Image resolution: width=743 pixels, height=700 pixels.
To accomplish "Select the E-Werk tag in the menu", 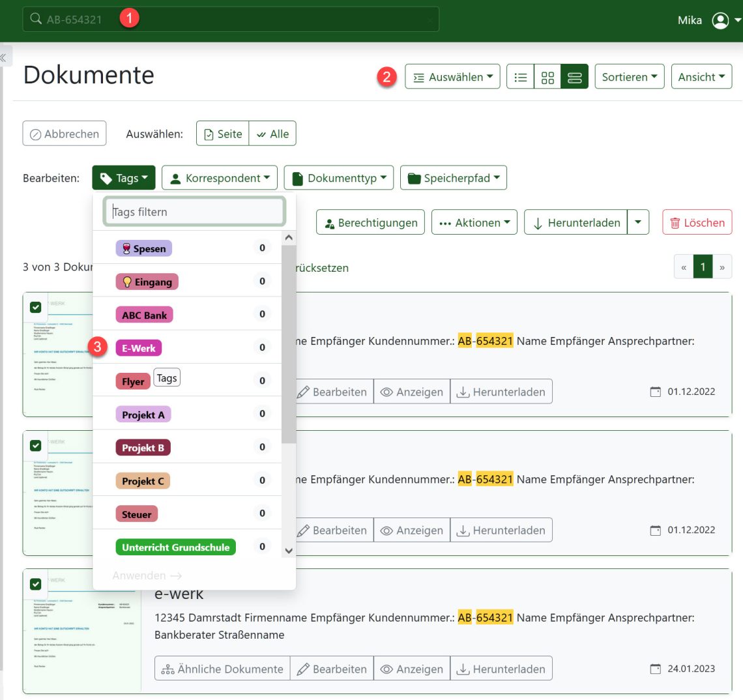I will (x=138, y=347).
